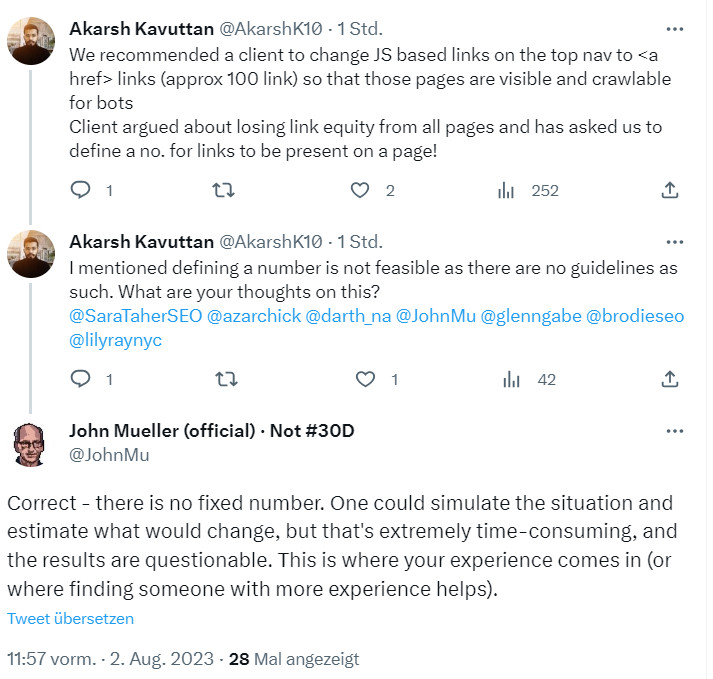Open Akarsh Kavuttan's avatar on first tweet

pos(32,40)
